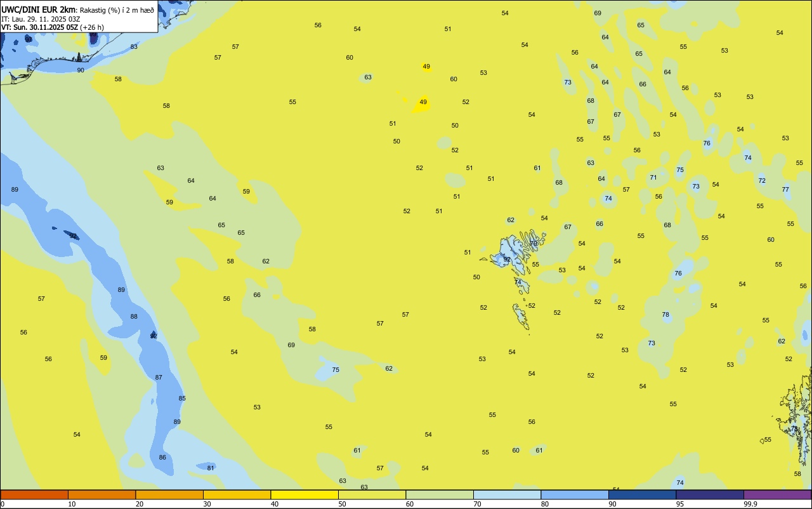This screenshot has height=509, width=812.
Task: Click the '99.9' legend tick label
Action: 750,504
